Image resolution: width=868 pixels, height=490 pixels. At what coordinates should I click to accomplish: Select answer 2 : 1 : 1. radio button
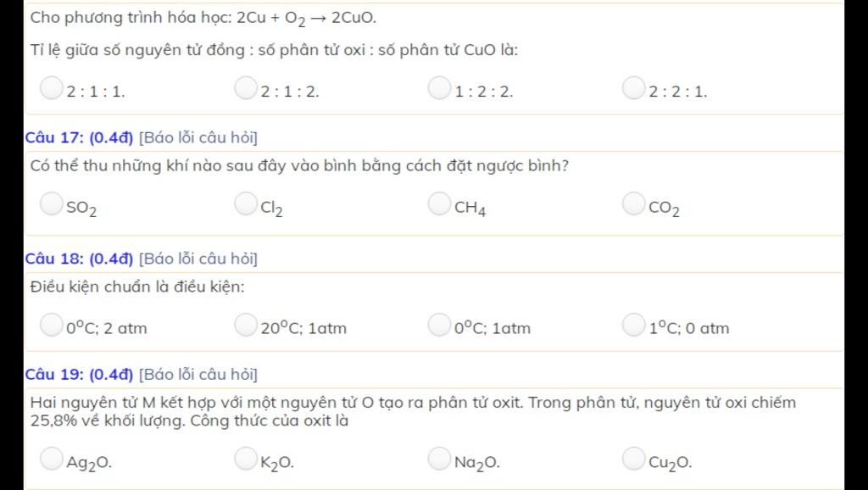tap(51, 88)
